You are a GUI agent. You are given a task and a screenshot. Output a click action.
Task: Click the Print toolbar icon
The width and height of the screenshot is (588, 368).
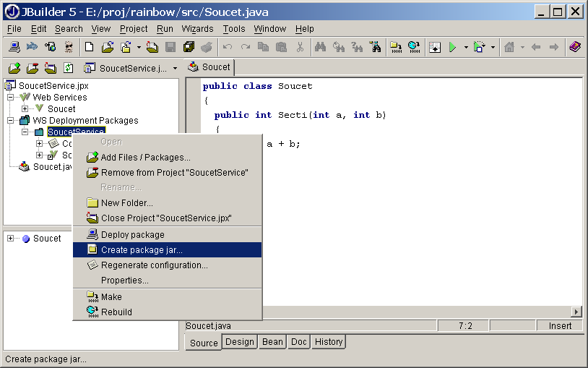click(207, 47)
